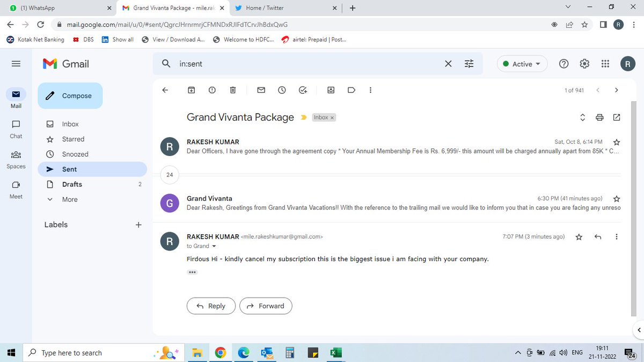Viewport: 644px width, 362px height.
Task: Open the Inbox folder
Action: click(x=70, y=124)
